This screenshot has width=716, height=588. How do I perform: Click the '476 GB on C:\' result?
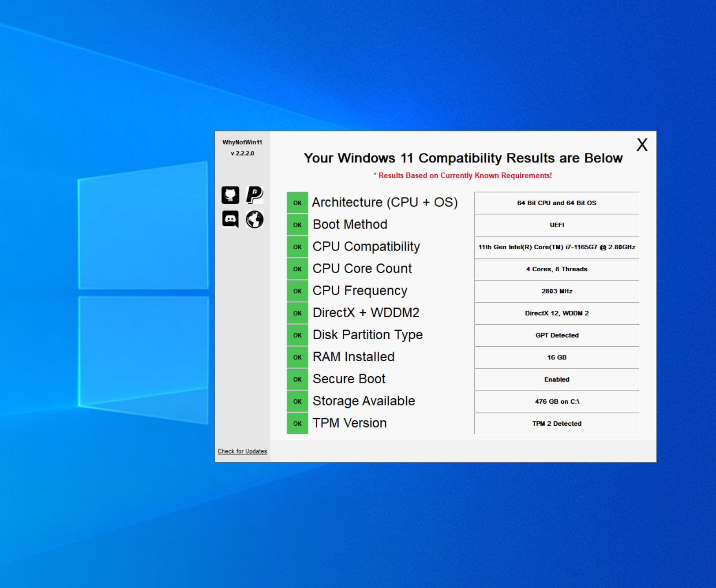tap(557, 401)
